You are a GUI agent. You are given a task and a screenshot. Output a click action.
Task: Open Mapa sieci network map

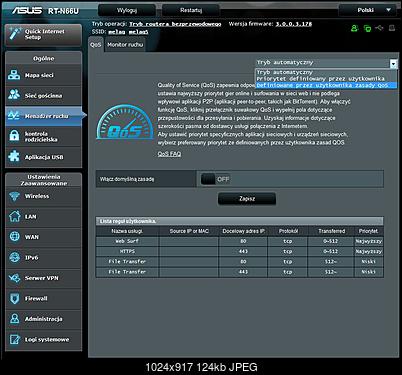click(43, 75)
